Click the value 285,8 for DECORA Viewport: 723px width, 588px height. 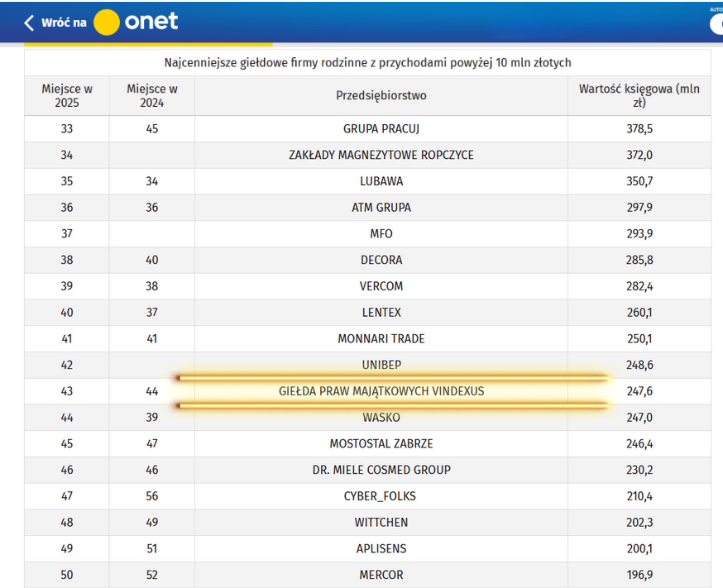pos(639,260)
